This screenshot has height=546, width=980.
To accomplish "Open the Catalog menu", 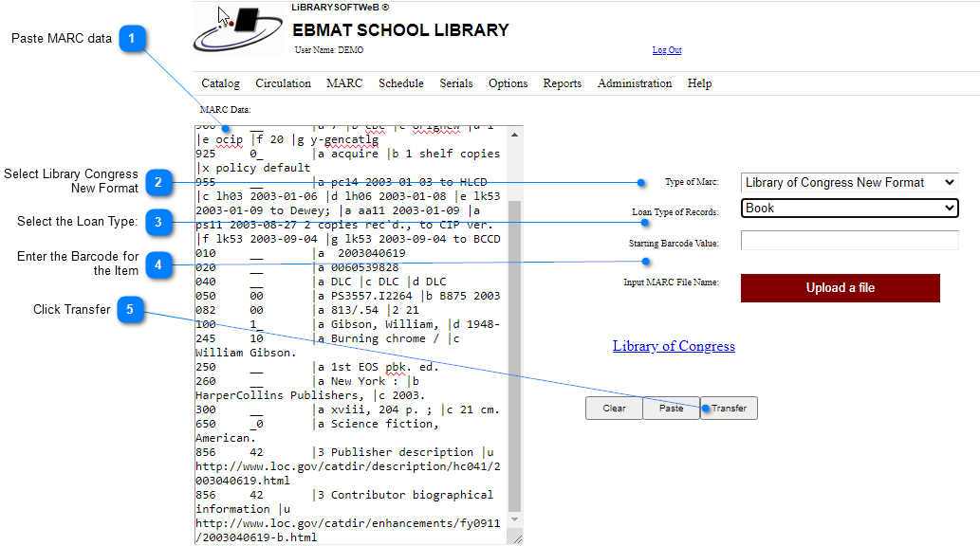I will tap(220, 83).
